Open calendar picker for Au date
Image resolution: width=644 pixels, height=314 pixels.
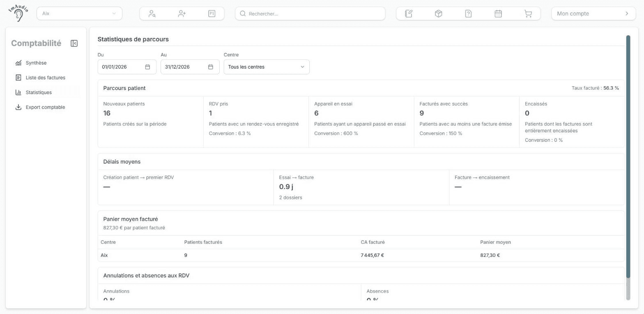pyautogui.click(x=211, y=67)
